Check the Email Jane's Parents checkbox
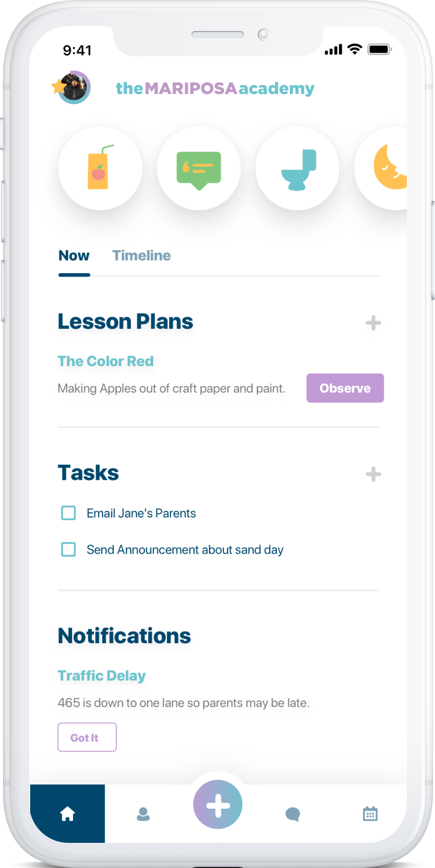435x868 pixels. point(68,513)
